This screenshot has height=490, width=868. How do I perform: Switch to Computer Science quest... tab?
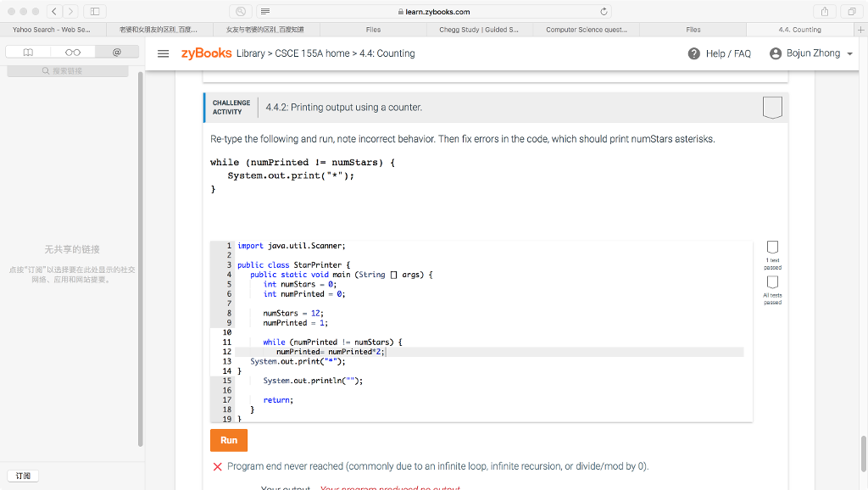coord(587,30)
